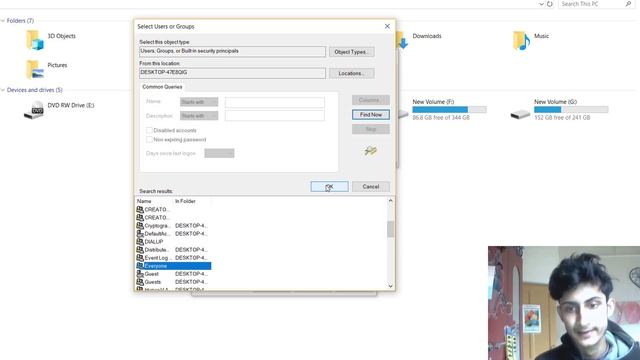Click the '152 GB free of 241 GB' text
Image resolution: width=640 pixels, height=360 pixels.
(x=562, y=118)
